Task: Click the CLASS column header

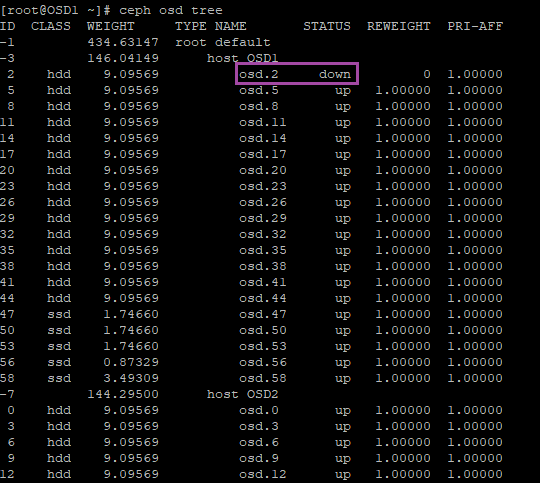Action: coord(51,26)
